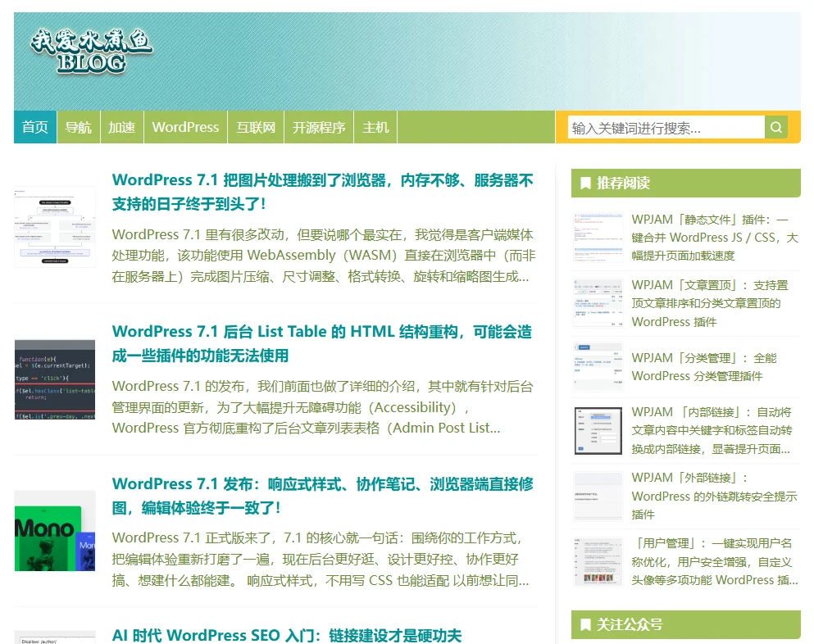Viewport: 814px width, 644px height.
Task: Open WPJAM「文章置顶」recommended link
Action: click(x=710, y=303)
